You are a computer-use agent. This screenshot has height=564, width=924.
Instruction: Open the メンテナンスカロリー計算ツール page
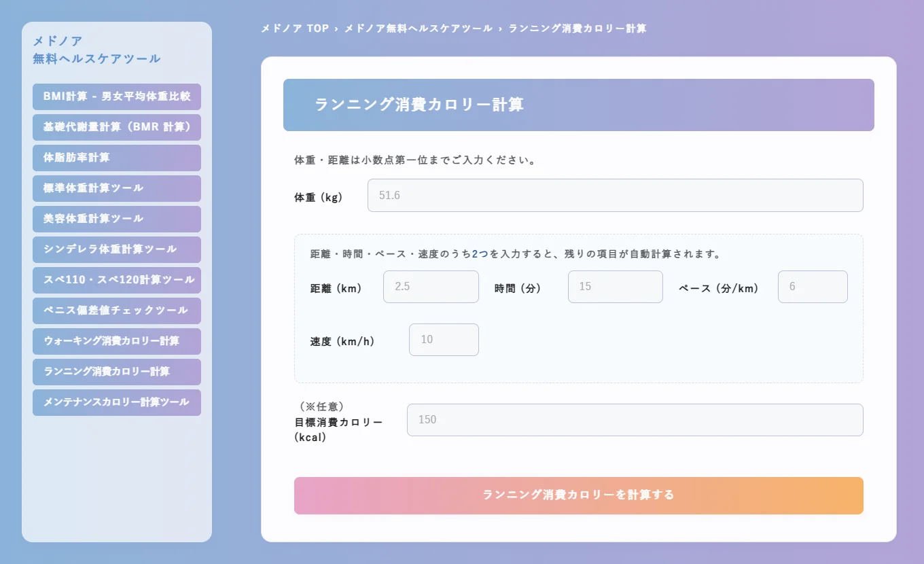116,402
